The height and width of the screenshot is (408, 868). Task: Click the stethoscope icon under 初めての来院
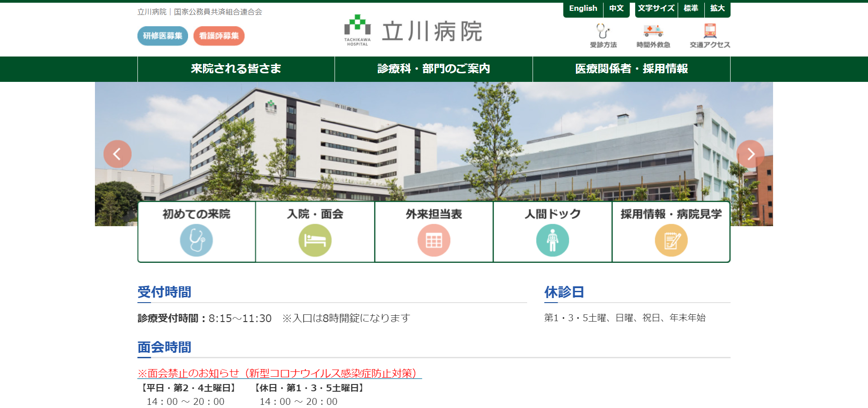[196, 240]
